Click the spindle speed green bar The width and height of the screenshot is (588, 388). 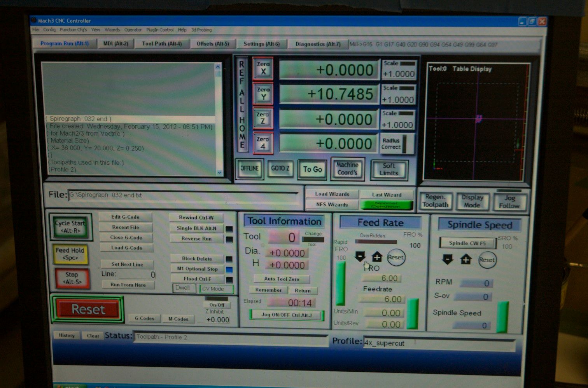point(502,317)
